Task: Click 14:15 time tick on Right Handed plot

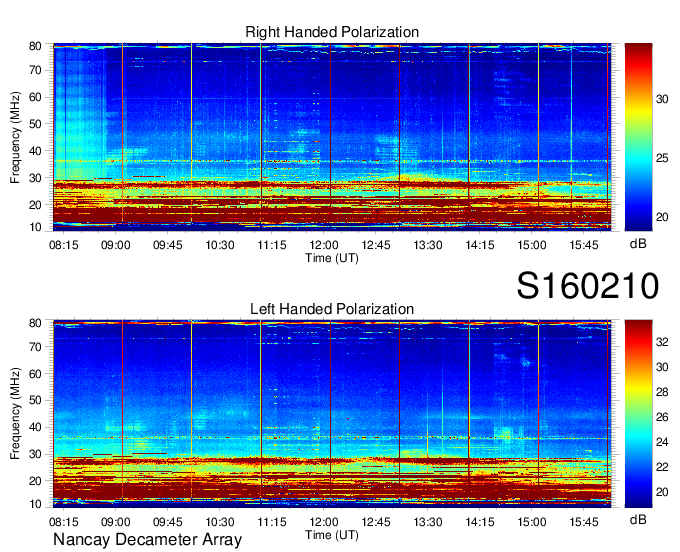Action: click(480, 245)
